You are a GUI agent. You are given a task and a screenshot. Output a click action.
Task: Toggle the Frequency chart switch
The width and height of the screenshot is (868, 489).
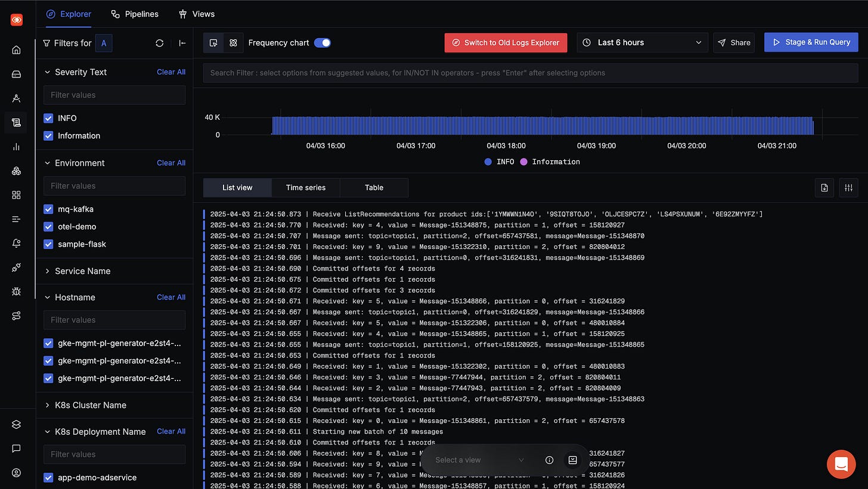(323, 43)
